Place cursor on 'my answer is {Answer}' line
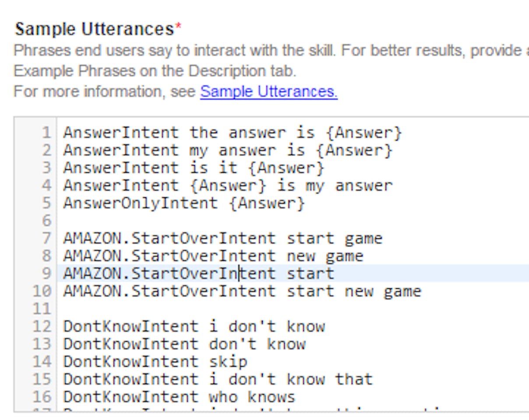This screenshot has width=529, height=420. 228,150
